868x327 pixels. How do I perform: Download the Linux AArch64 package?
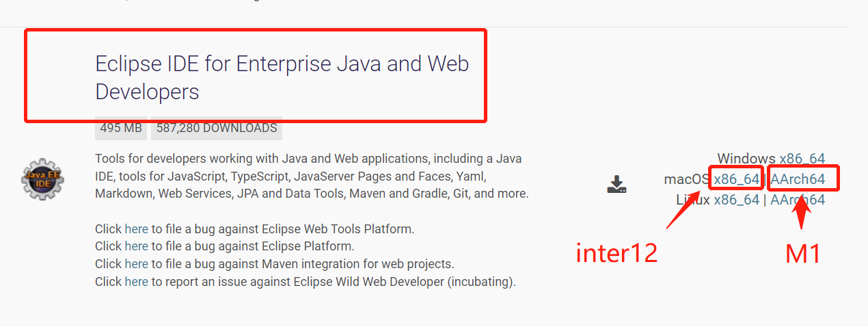coord(798,200)
